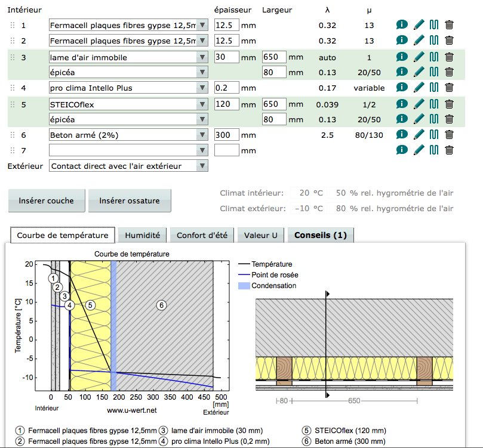Screen dimensions: 483x448
Task: Click the Condensation legend swatch
Action: tap(244, 286)
